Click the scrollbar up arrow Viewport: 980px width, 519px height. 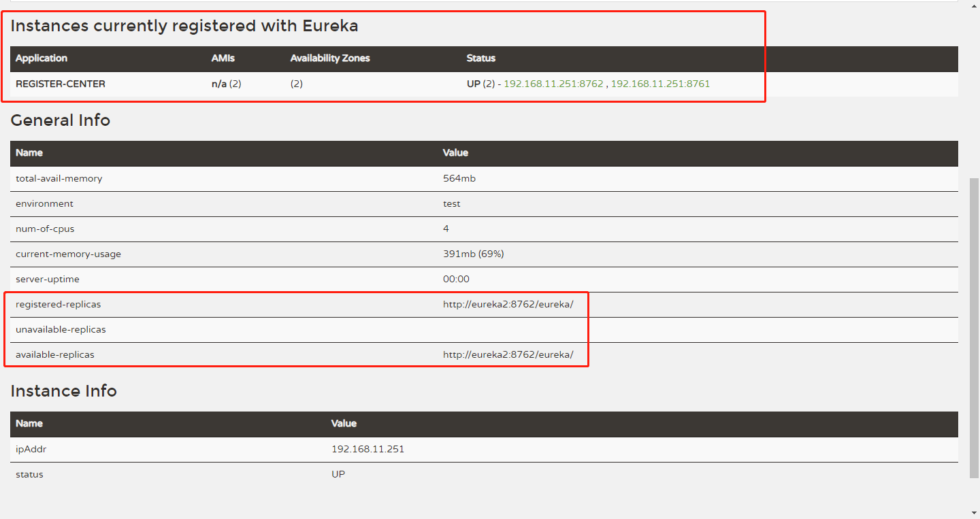point(975,5)
